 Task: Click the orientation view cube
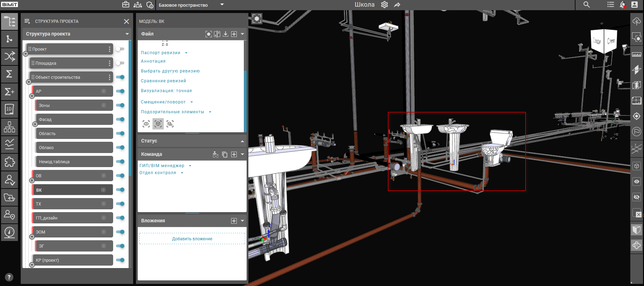point(604,41)
